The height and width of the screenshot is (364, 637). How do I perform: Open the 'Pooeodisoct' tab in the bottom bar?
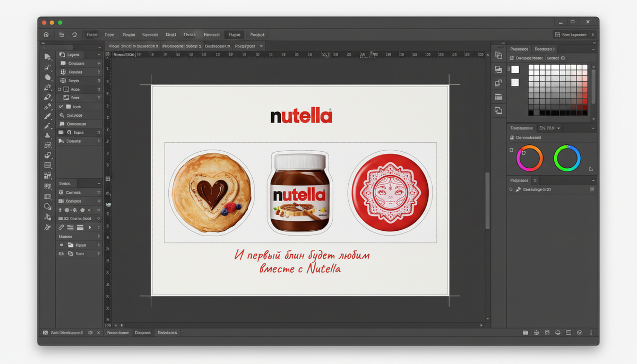(x=118, y=333)
